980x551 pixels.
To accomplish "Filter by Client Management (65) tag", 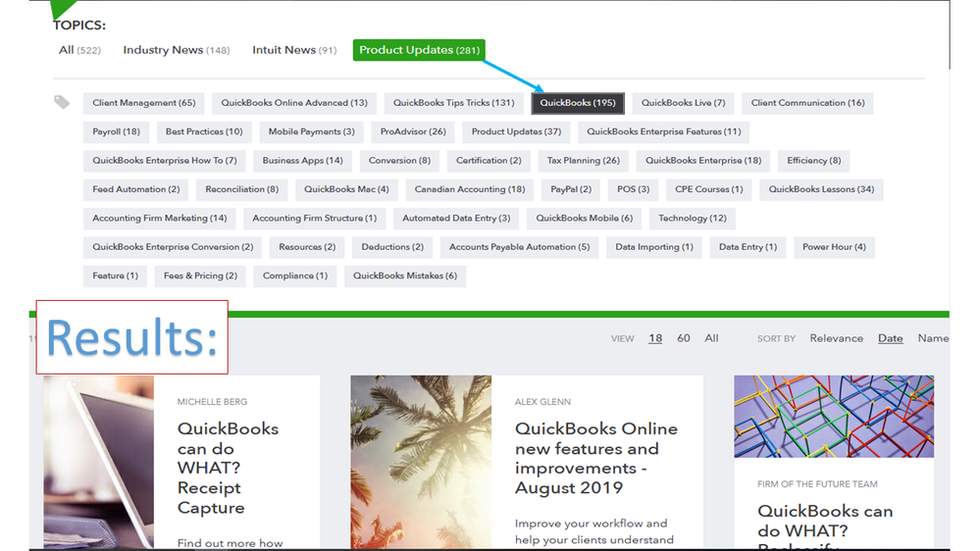I will 144,103.
